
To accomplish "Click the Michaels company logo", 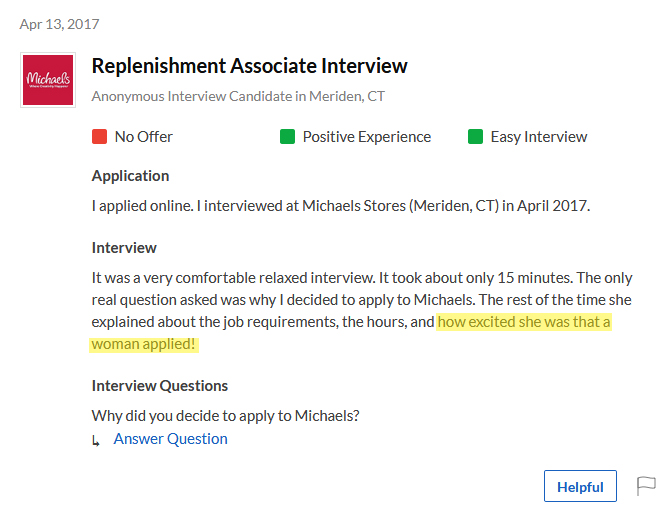I will point(48,80).
